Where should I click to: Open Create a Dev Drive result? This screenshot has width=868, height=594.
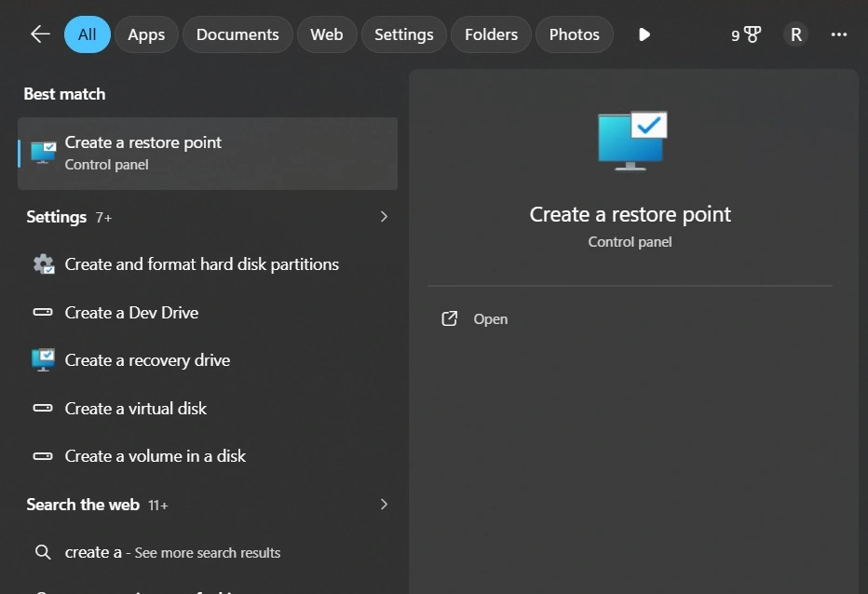(x=208, y=313)
